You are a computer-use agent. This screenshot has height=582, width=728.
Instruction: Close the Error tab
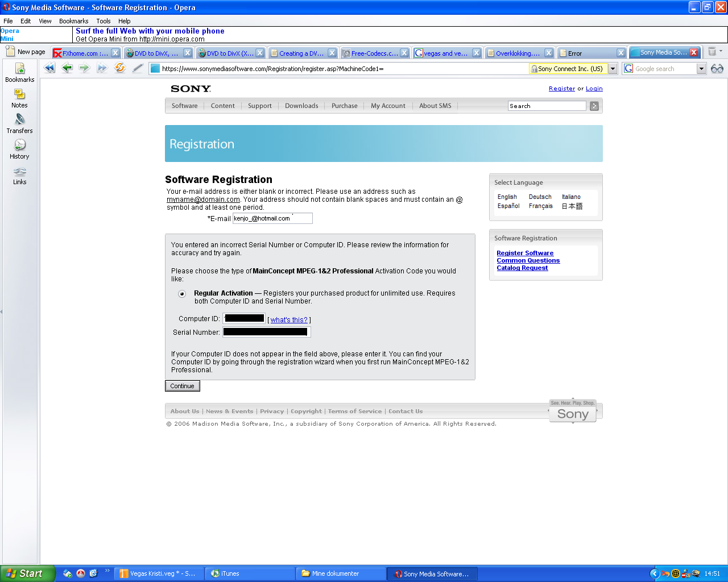point(621,53)
